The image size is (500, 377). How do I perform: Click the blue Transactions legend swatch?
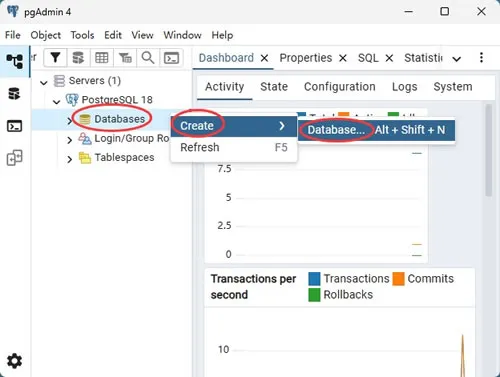[x=314, y=279]
